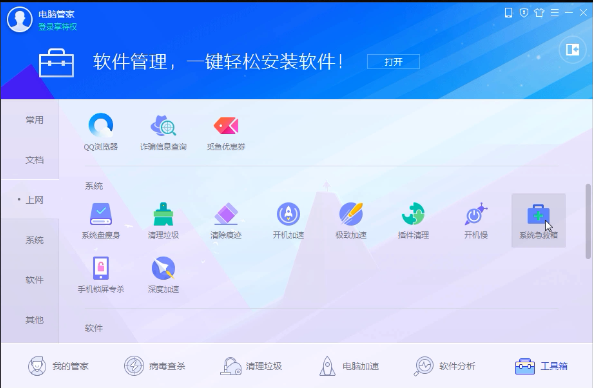Select the 文档 sidebar category
The width and height of the screenshot is (593, 388).
[34, 160]
